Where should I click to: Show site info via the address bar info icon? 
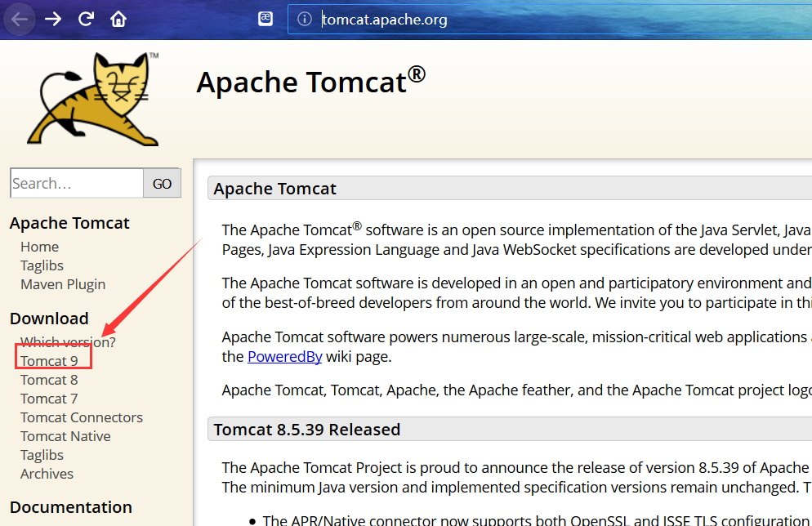(x=305, y=19)
